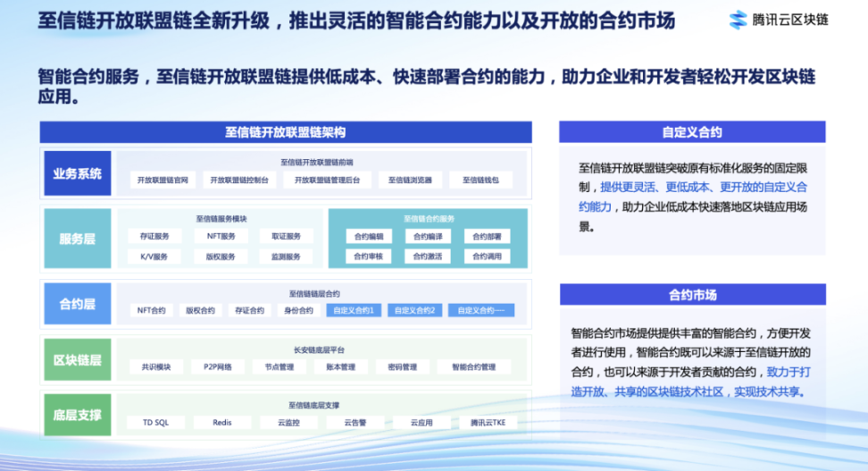Click the Tencent Cloud Blockchain logo icon
The image size is (868, 471).
(737, 20)
